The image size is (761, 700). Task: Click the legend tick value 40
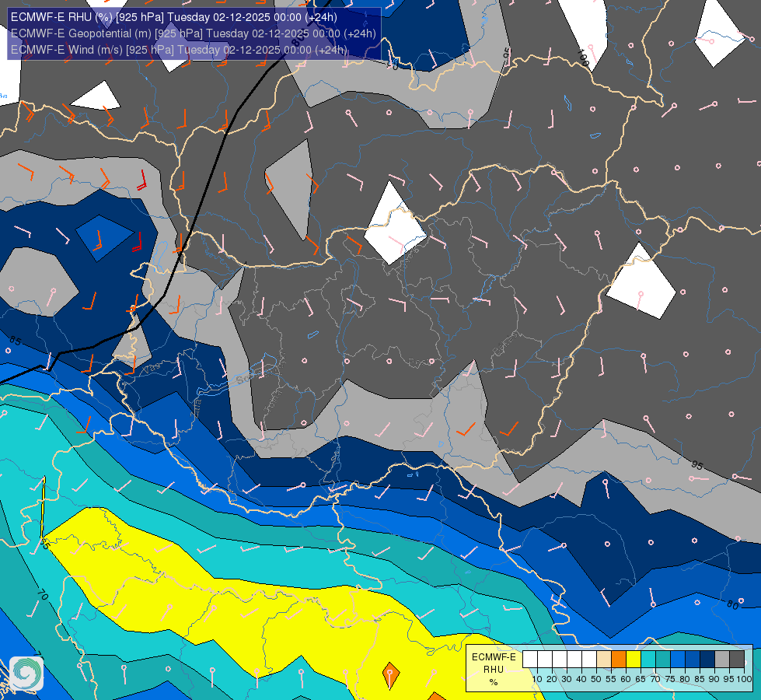[x=581, y=679]
